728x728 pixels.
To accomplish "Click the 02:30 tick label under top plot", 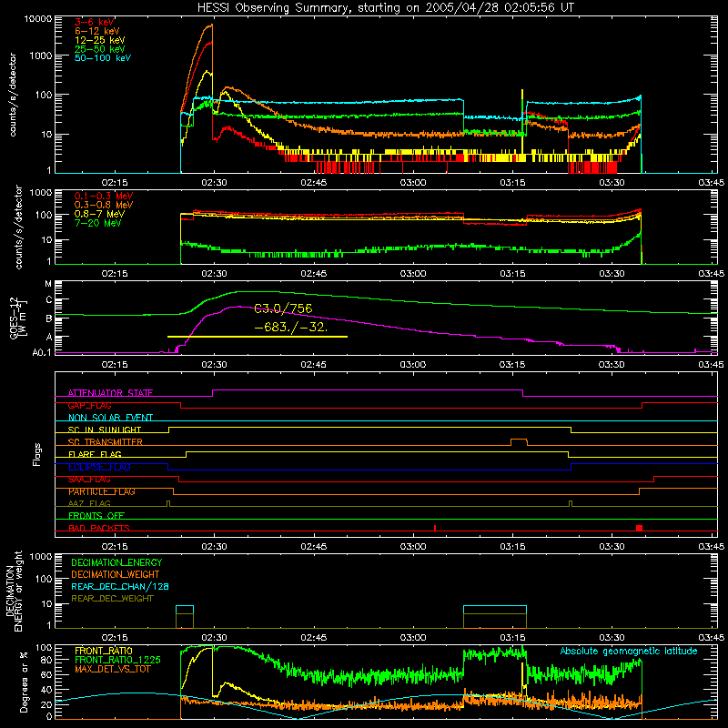I will [214, 183].
